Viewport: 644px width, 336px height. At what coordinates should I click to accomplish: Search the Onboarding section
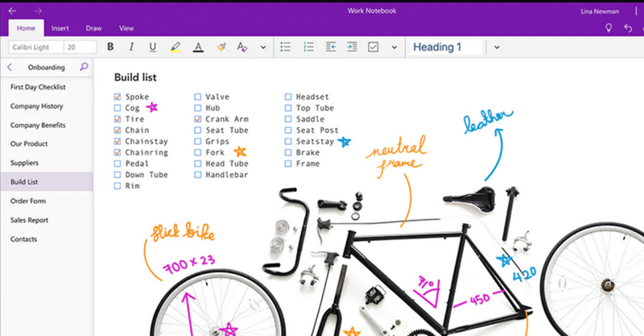click(x=84, y=67)
